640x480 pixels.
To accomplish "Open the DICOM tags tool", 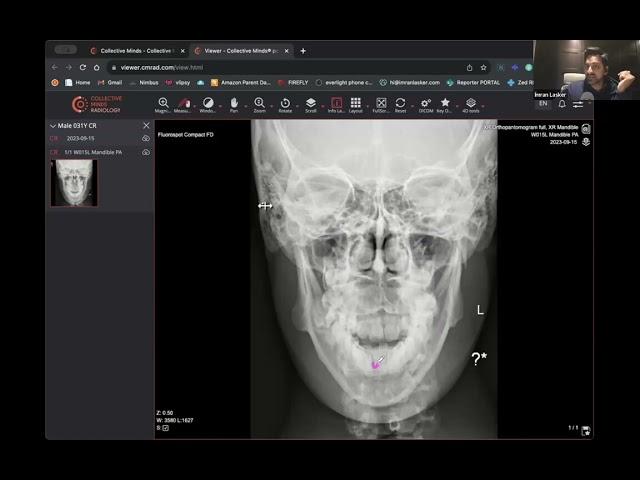I will [x=426, y=103].
